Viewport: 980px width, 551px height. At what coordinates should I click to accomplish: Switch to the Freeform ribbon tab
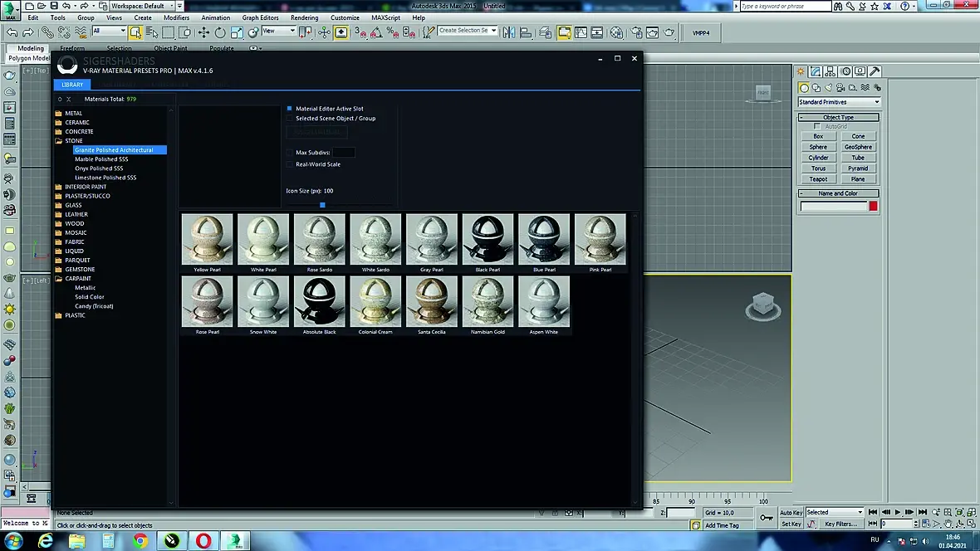[72, 48]
